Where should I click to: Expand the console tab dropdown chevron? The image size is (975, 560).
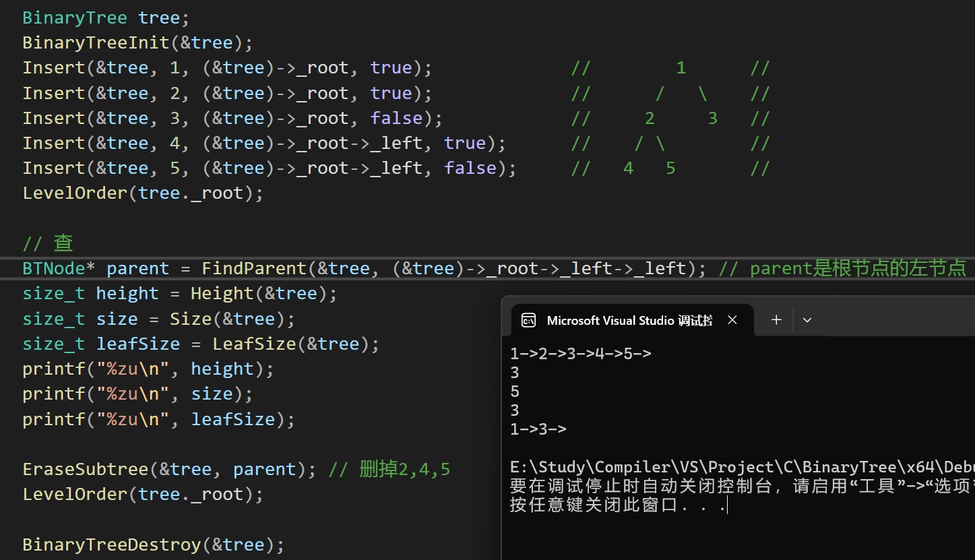807,320
